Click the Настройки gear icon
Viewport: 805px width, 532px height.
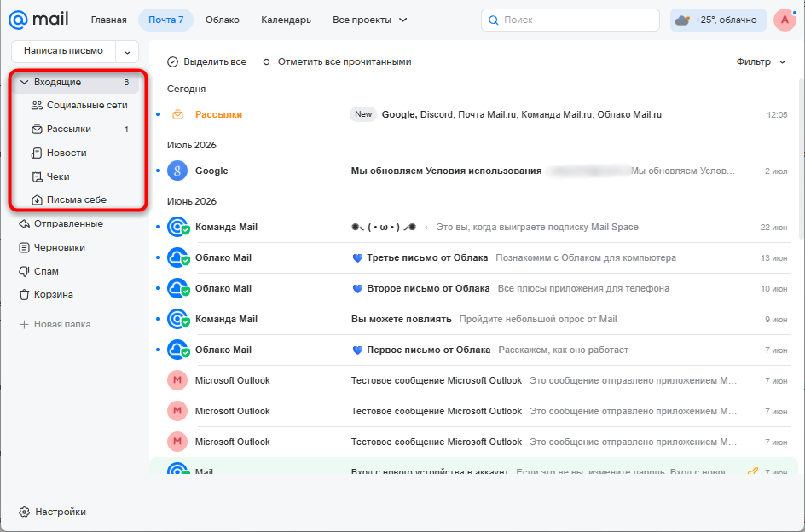point(24,512)
